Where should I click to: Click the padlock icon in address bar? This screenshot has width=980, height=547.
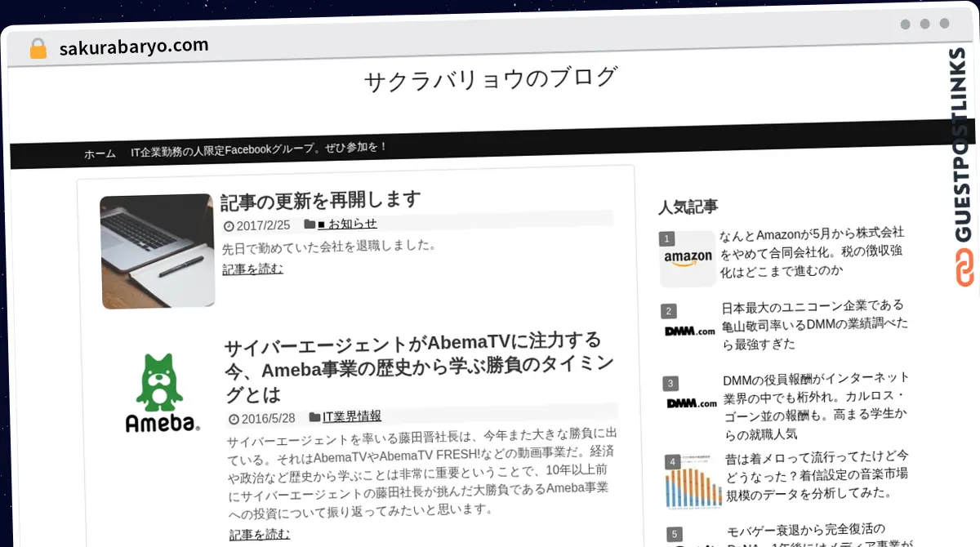38,49
